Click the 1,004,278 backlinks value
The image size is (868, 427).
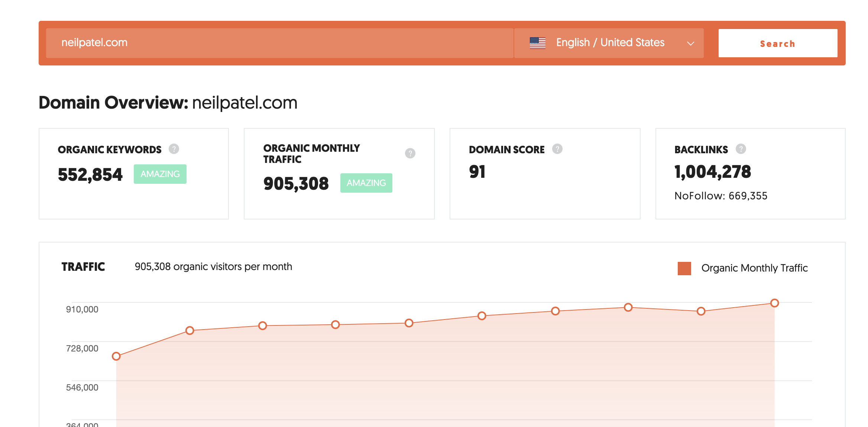(x=713, y=172)
